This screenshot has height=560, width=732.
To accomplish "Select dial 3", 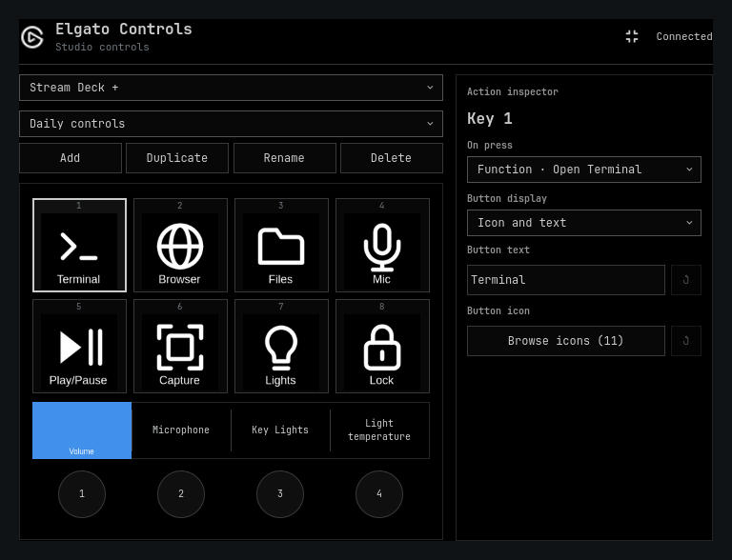I will (280, 494).
